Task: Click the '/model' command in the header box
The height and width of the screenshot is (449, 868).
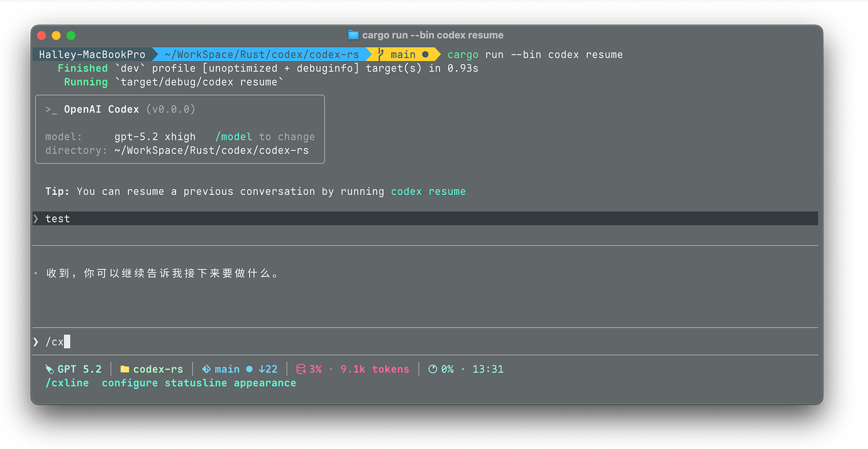Action: (234, 136)
